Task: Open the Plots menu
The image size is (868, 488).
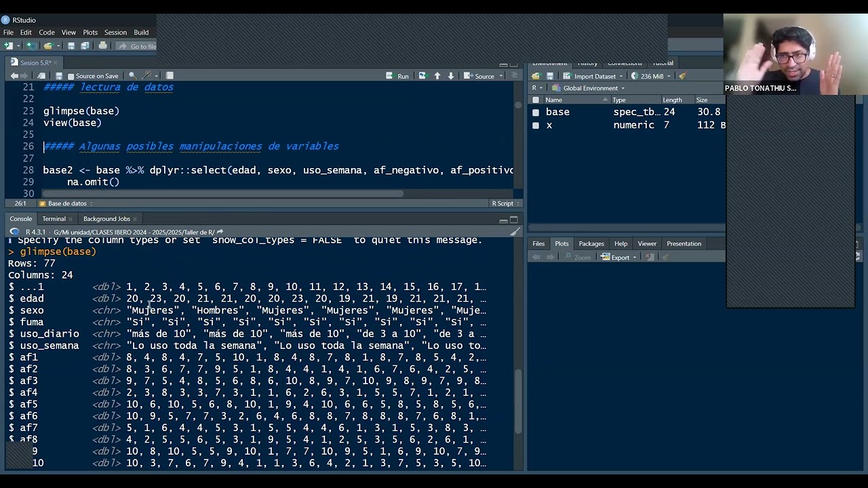Action: click(90, 33)
